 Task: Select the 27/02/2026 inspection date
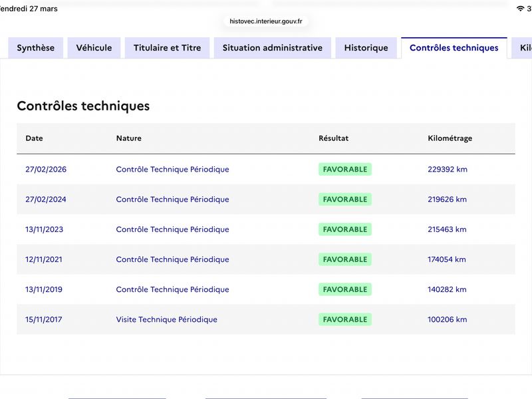[46, 170]
